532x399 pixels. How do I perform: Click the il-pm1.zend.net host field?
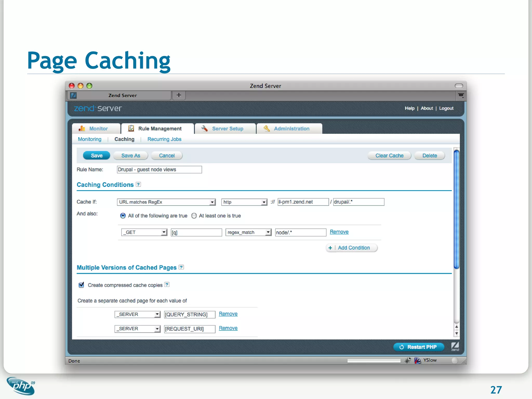click(x=303, y=202)
